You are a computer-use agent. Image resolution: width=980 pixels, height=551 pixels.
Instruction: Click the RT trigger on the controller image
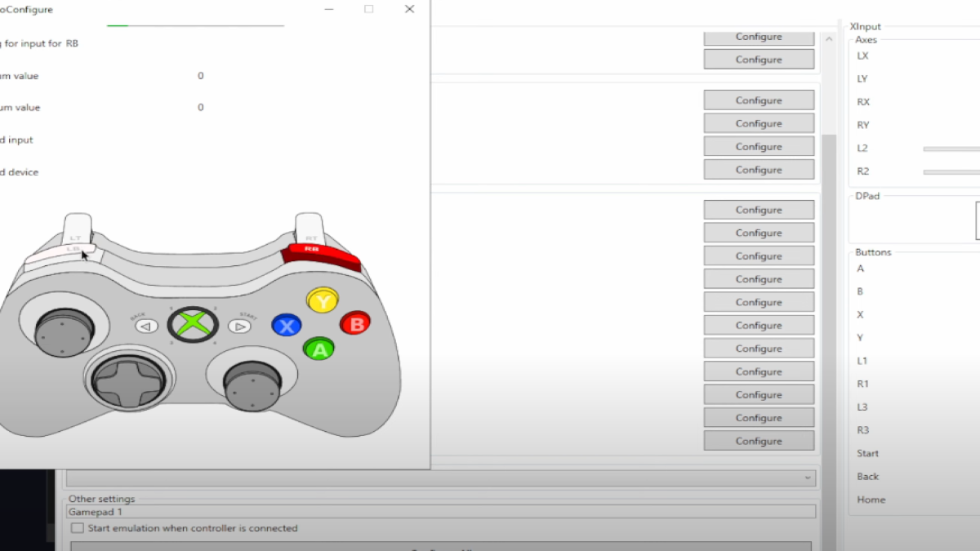[310, 228]
